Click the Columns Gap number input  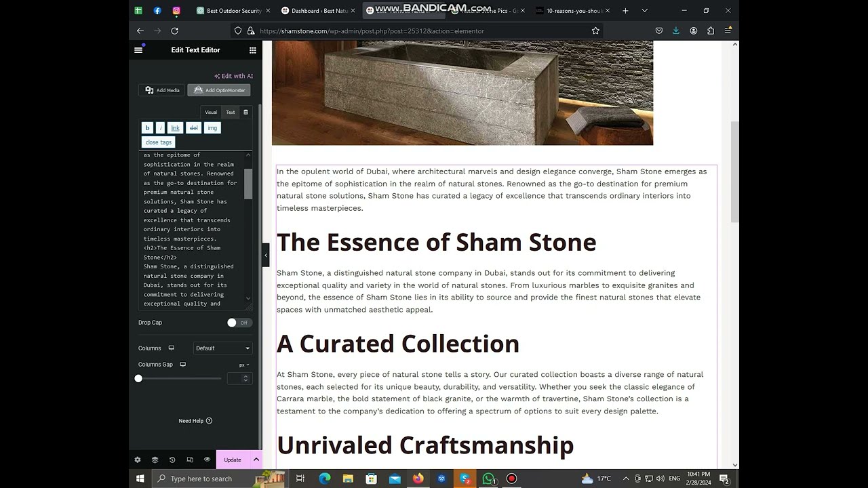[235, 378]
